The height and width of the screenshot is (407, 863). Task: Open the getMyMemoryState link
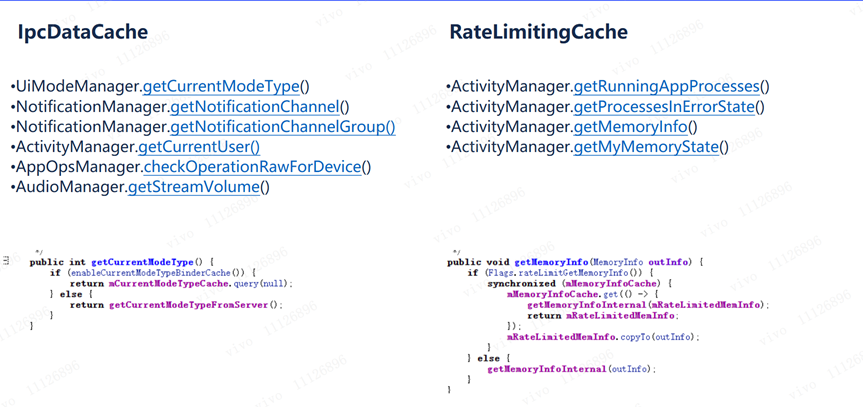click(646, 147)
